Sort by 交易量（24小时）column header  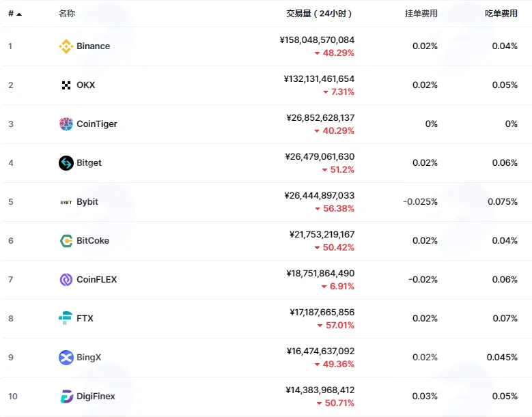[x=319, y=14]
